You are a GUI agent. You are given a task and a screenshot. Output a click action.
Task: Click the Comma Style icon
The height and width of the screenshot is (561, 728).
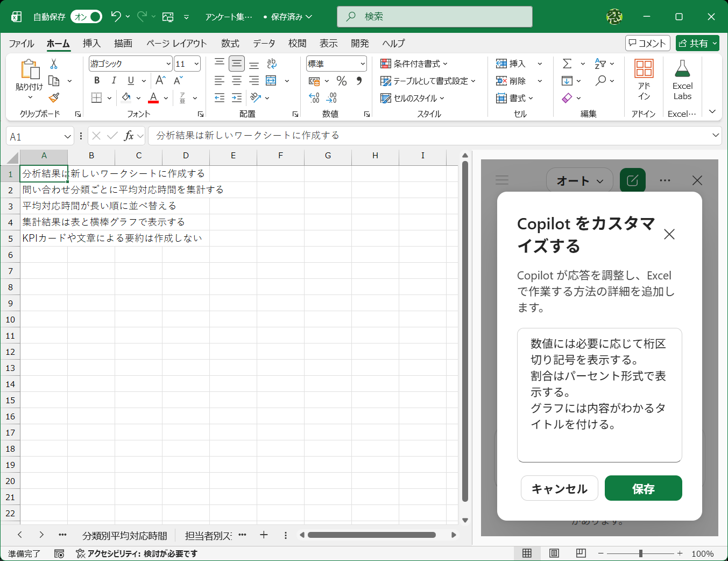pos(359,81)
